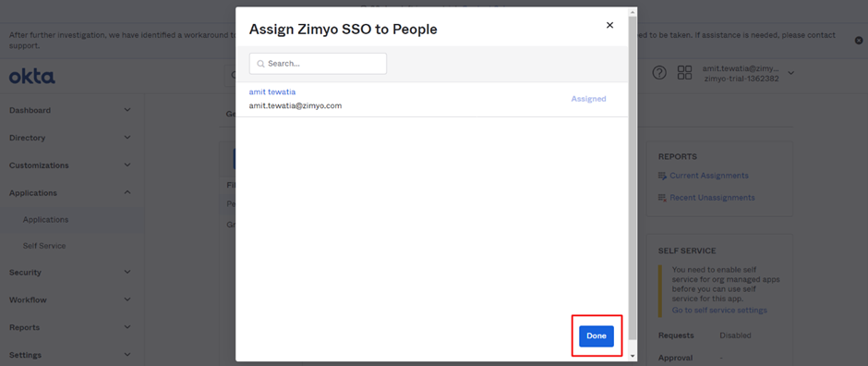Open Dashboard in sidebar

[30, 110]
